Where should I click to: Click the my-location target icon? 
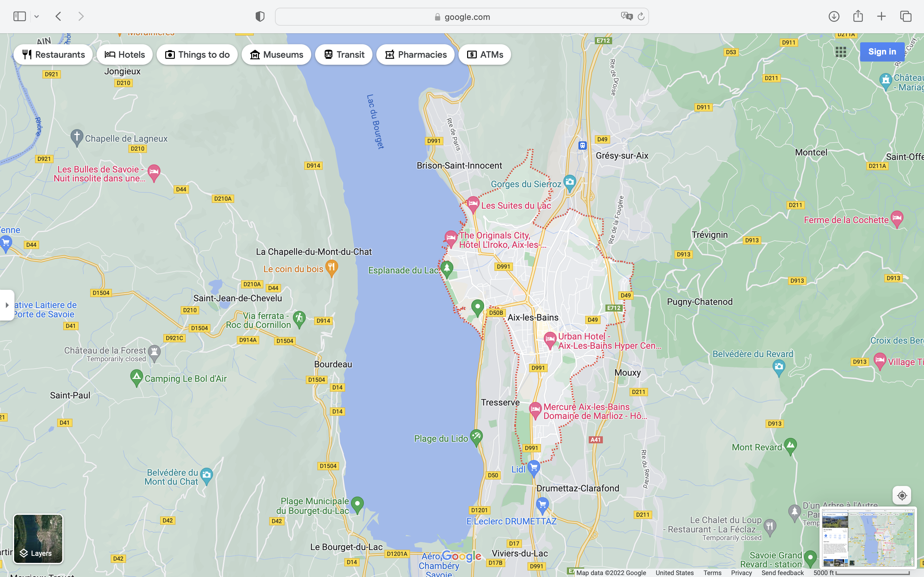(x=902, y=495)
